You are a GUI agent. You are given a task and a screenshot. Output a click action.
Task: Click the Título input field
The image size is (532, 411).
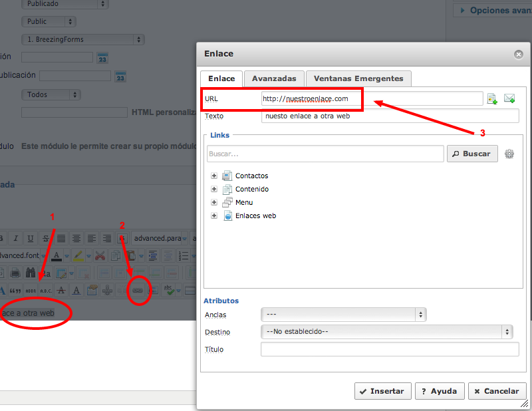coord(390,349)
